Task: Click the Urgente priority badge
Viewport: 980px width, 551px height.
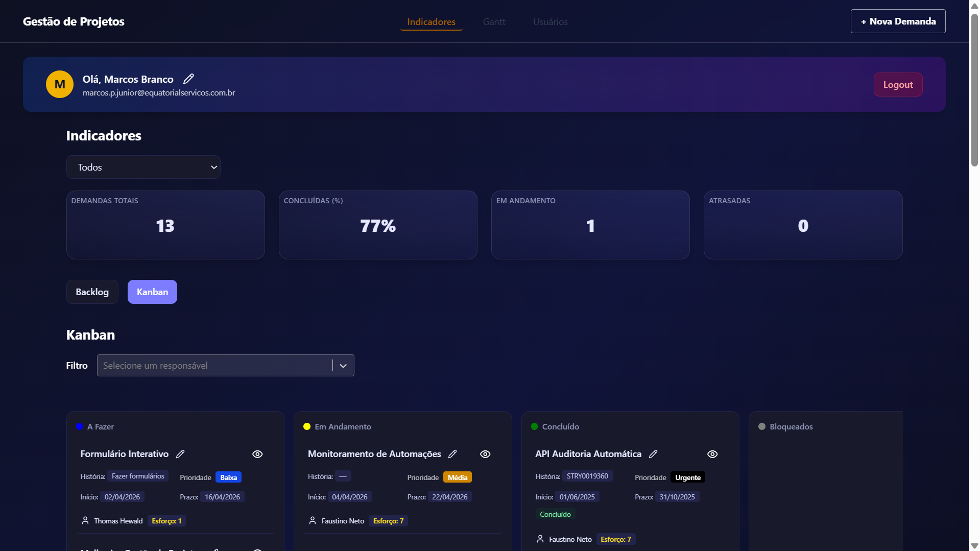Action: (x=688, y=477)
